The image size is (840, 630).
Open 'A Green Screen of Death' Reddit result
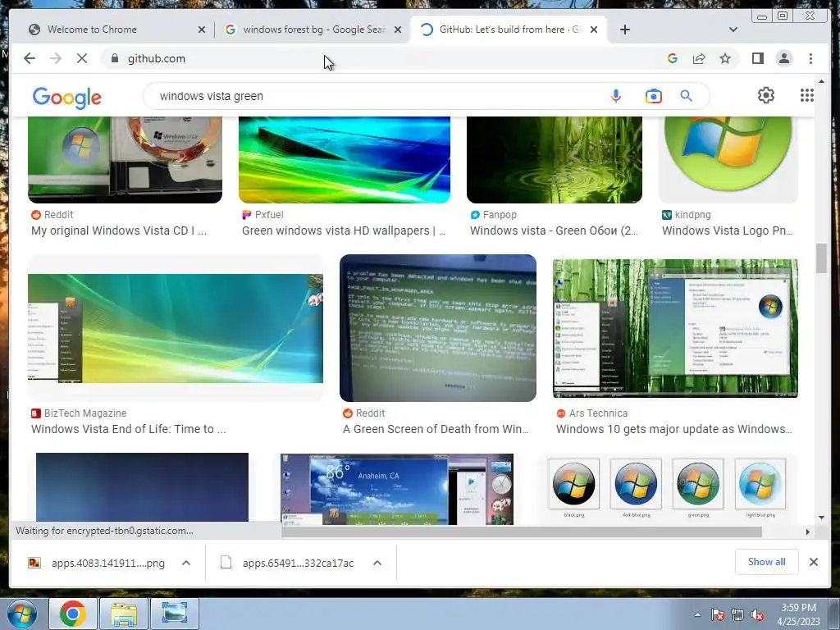(436, 429)
